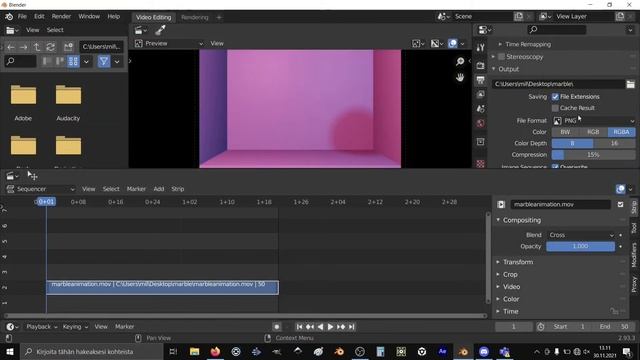Enable the Cache Result checkbox

[555, 108]
